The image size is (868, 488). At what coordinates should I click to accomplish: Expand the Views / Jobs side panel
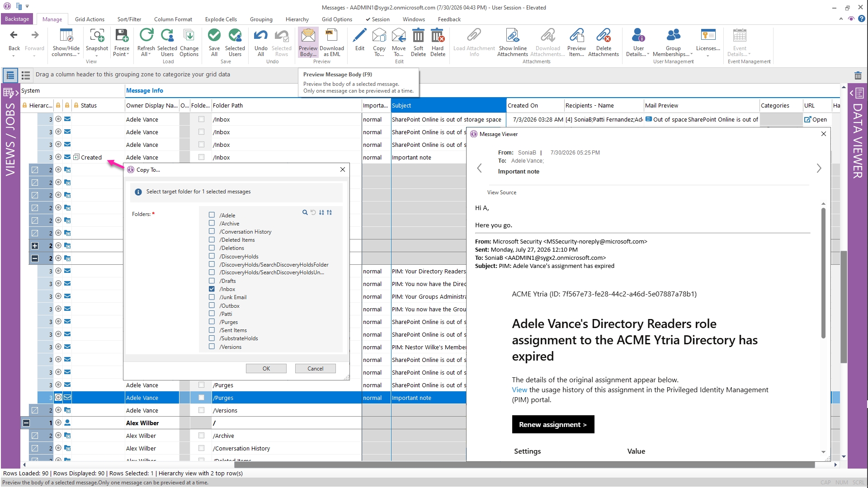pyautogui.click(x=10, y=93)
